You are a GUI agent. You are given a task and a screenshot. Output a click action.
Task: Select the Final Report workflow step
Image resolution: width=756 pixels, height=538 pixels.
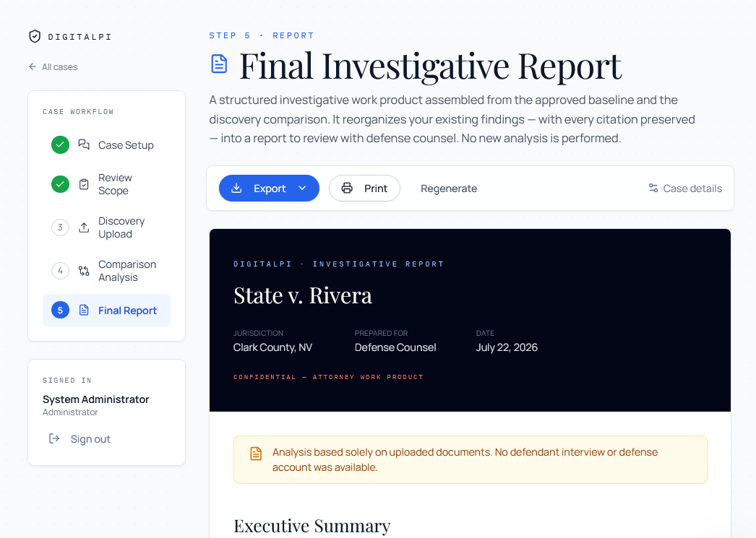[x=106, y=311]
